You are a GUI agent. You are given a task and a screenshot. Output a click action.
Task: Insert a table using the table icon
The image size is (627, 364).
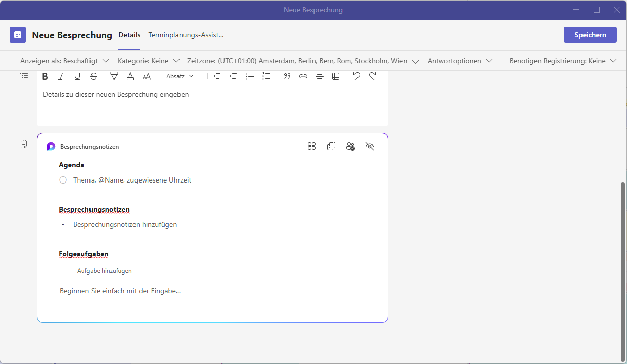coord(336,76)
